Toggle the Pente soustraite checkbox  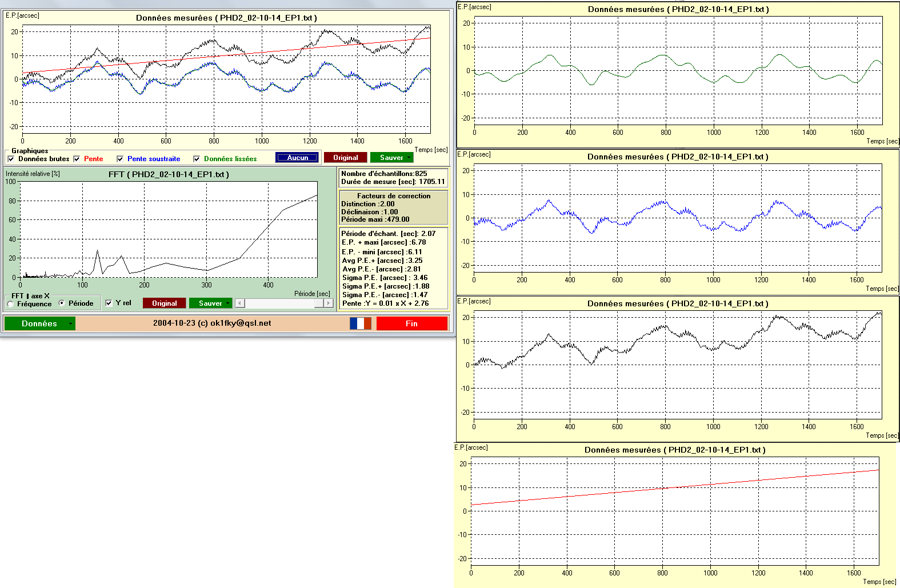point(120,159)
